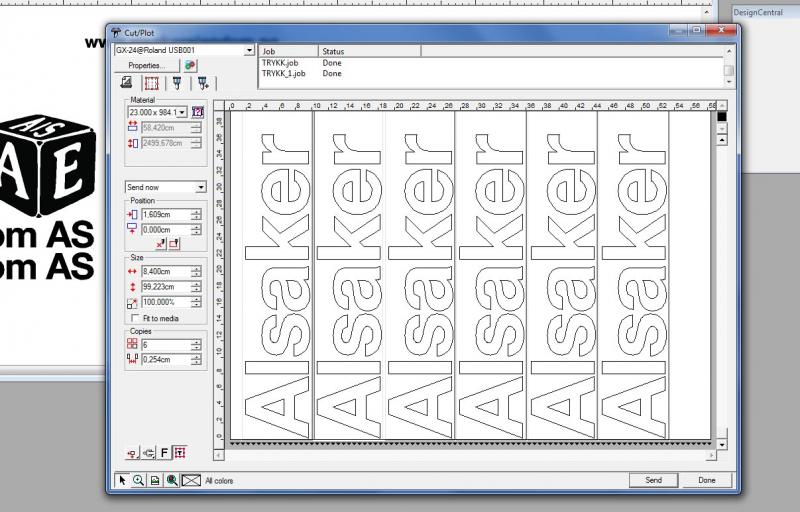Viewport: 800px width, 512px height.
Task: Click the Done button
Action: [707, 480]
